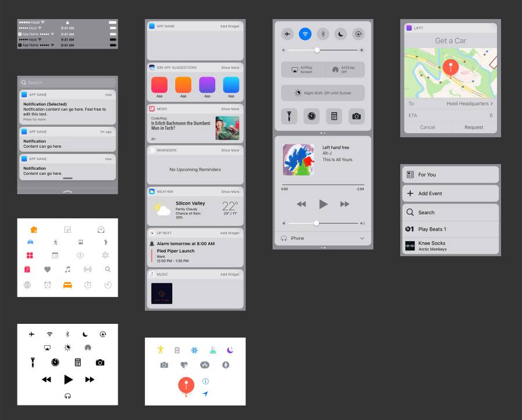
Task: Expand the iPhone audio output chevron
Action: (362, 238)
